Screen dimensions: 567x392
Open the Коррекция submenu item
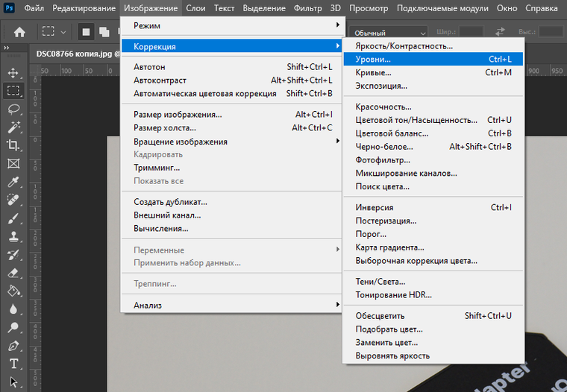pos(231,46)
